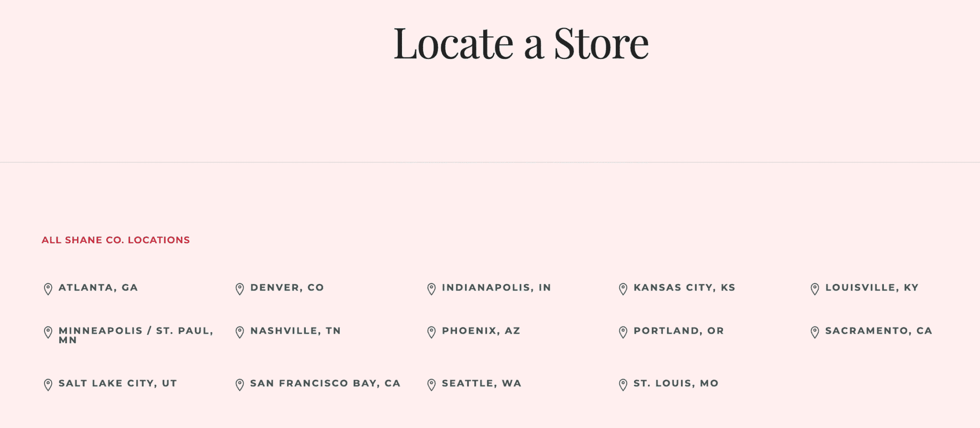
Task: Click the Denver, CO map pin icon
Action: pos(240,288)
